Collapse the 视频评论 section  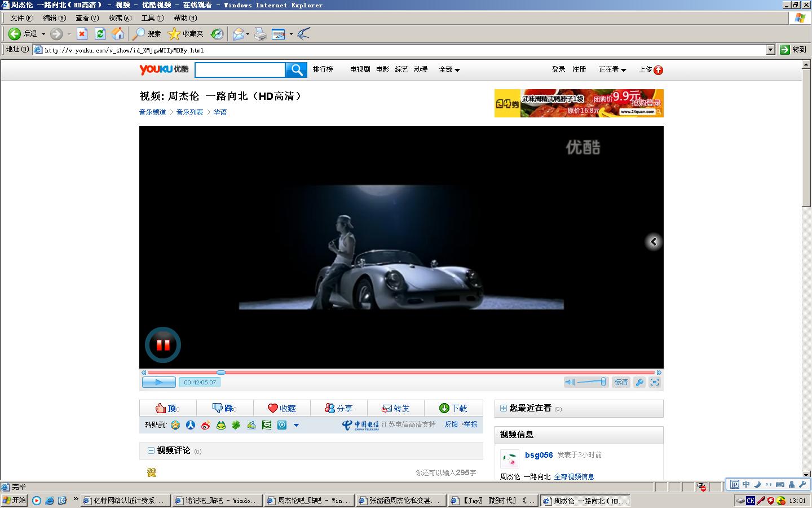point(151,450)
